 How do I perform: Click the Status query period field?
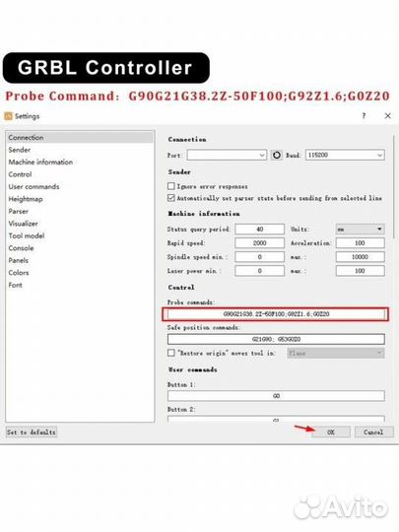259,230
